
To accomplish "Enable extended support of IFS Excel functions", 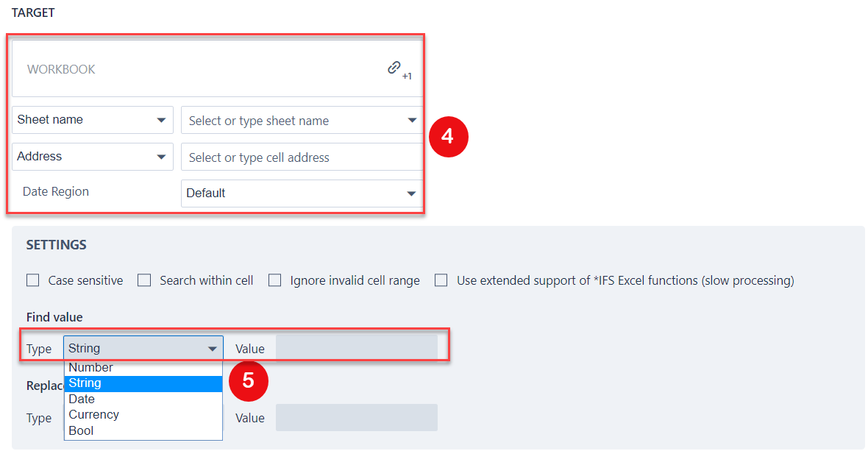I will coord(441,280).
